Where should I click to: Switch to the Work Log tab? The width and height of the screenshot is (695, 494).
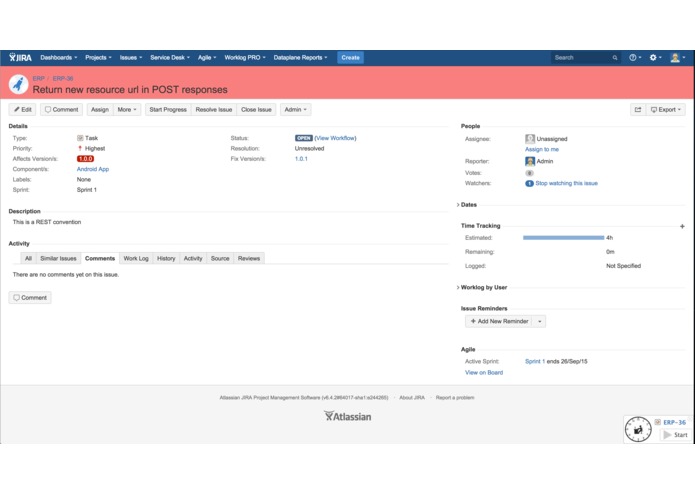pyautogui.click(x=136, y=258)
